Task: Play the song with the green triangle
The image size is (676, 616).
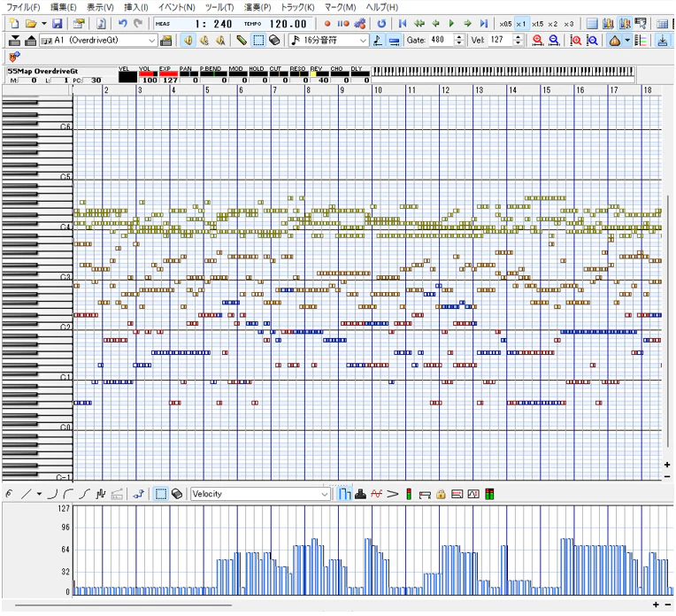Action: click(x=451, y=24)
